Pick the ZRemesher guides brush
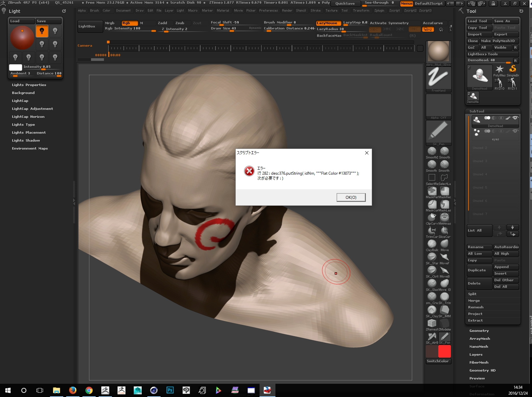The height and width of the screenshot is (397, 532). click(x=432, y=323)
